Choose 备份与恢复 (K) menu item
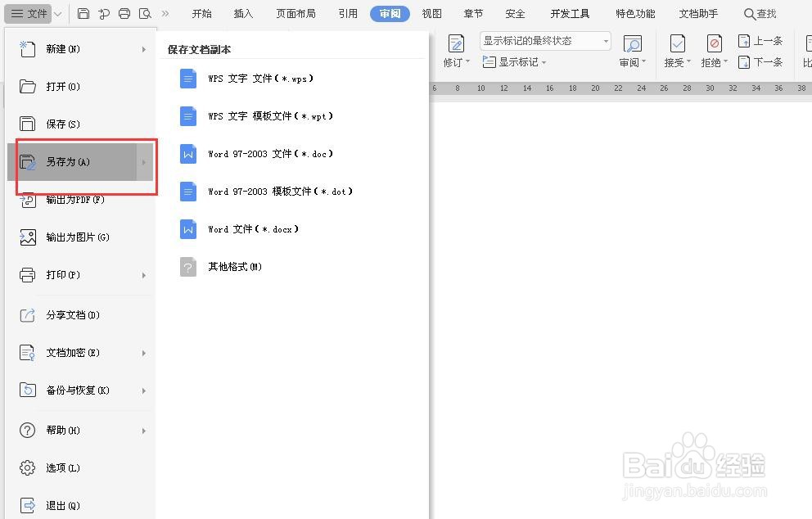The height and width of the screenshot is (519, 812). (80, 390)
